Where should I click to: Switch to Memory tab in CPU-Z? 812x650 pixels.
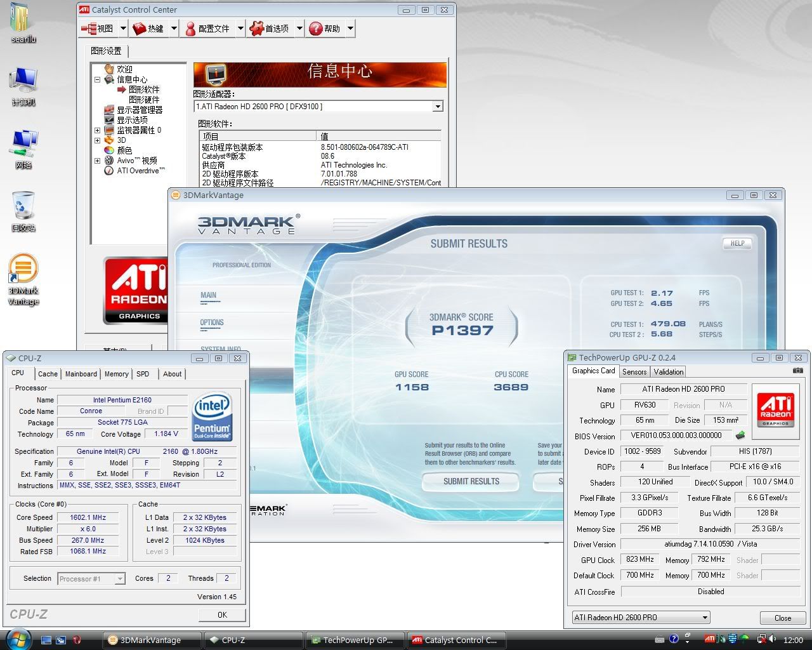click(x=117, y=375)
